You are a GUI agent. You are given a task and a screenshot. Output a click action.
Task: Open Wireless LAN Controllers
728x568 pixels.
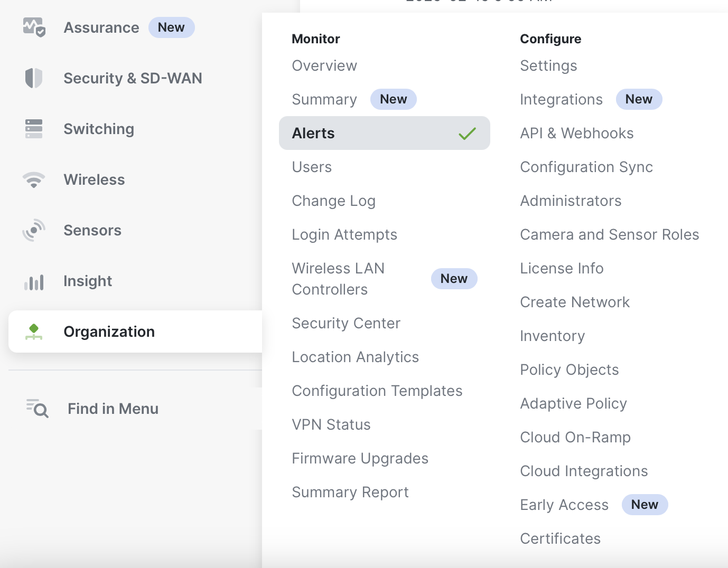click(338, 279)
